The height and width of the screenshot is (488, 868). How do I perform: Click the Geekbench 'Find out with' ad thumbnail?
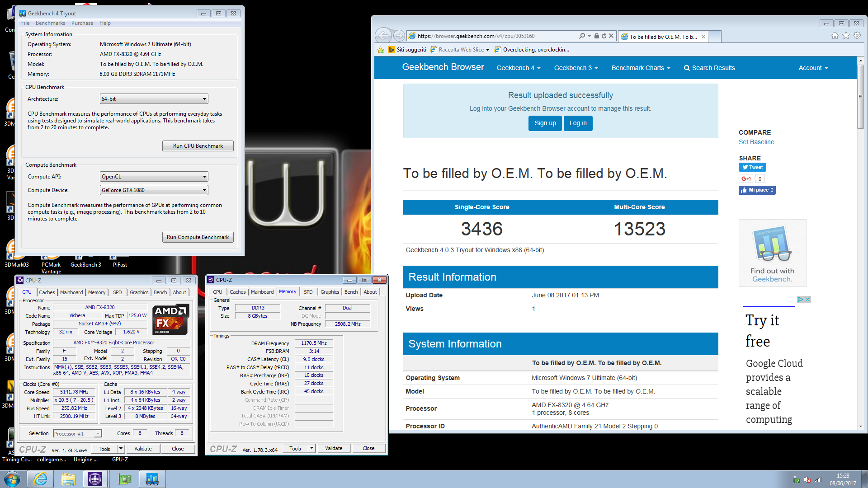click(772, 253)
